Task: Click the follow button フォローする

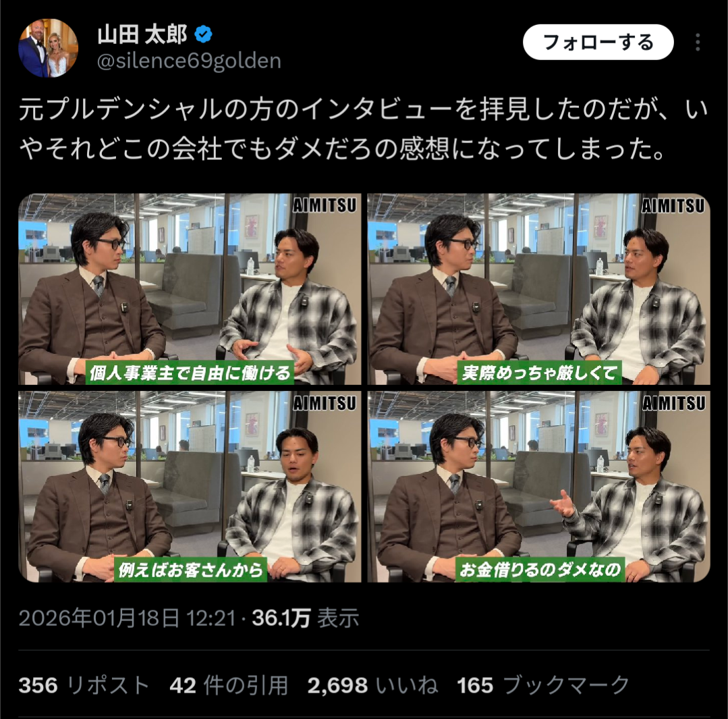Action: pos(598,43)
